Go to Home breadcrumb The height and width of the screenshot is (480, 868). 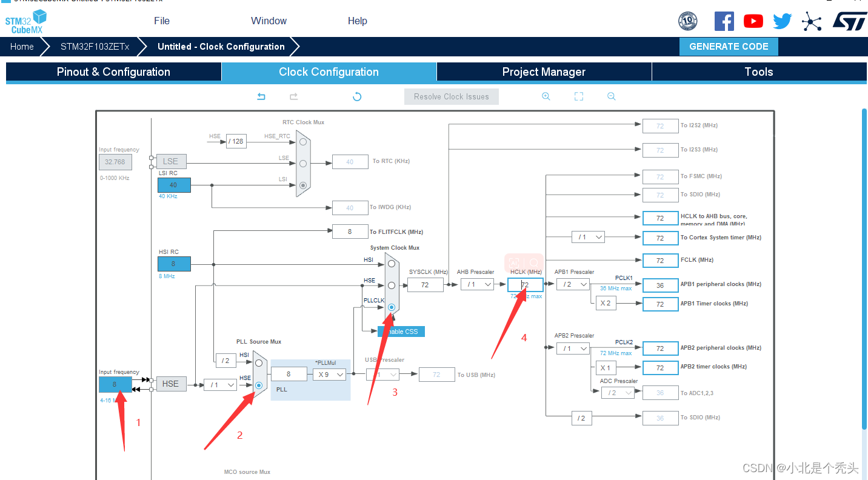[x=22, y=47]
